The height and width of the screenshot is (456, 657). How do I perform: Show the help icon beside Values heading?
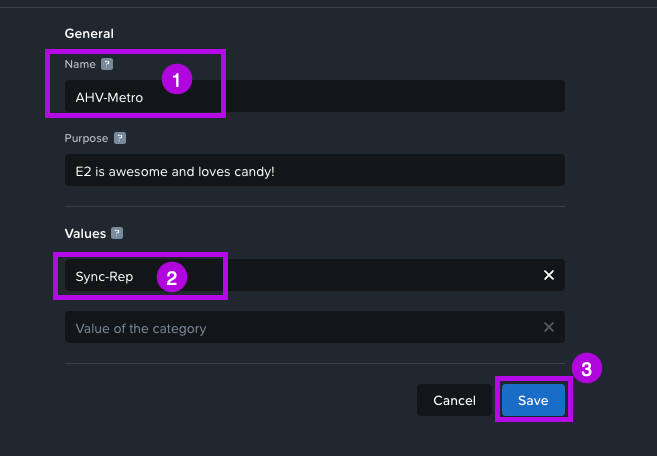117,233
